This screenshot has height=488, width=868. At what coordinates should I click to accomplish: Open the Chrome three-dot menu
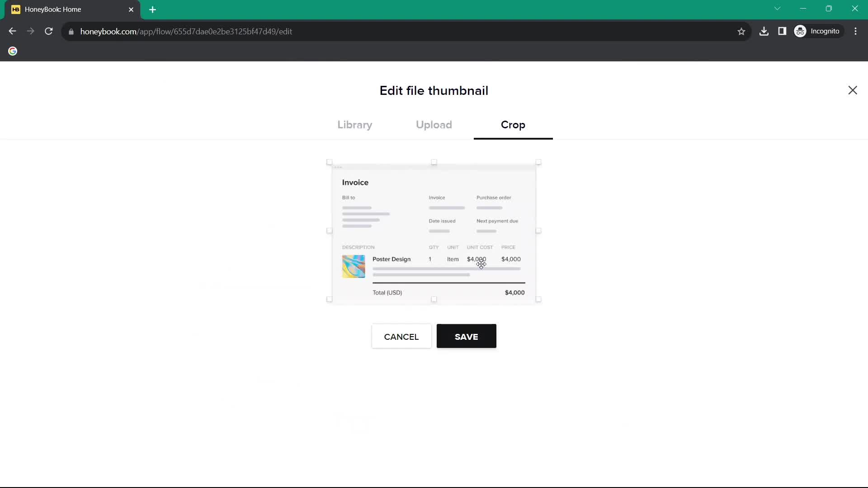tap(855, 31)
